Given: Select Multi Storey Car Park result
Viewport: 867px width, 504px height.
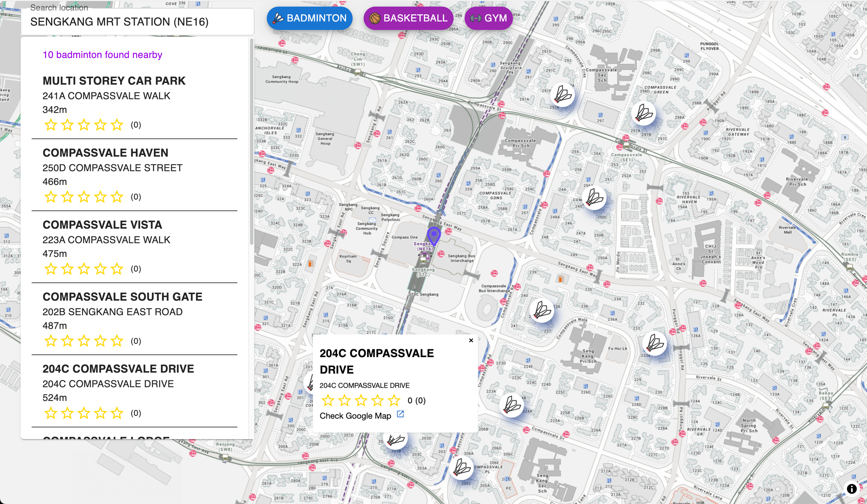Looking at the screenshot, I should coord(114,81).
